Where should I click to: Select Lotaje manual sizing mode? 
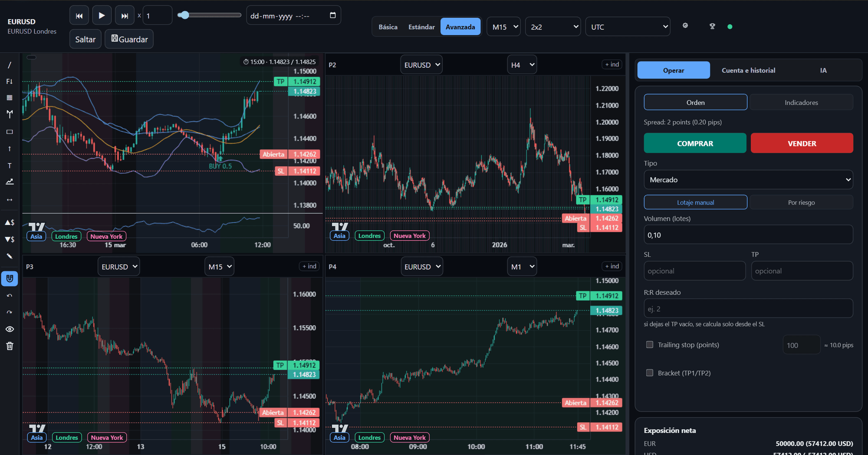click(695, 202)
